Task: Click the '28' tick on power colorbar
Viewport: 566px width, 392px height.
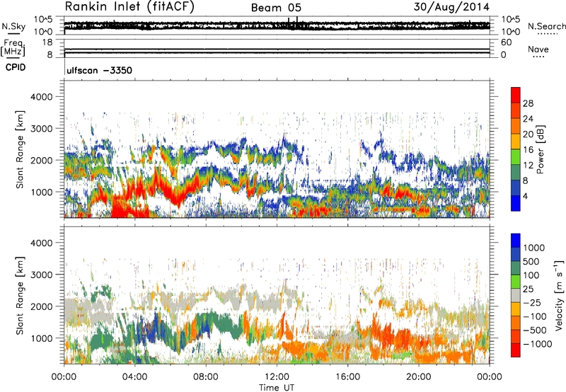Action: 528,103
